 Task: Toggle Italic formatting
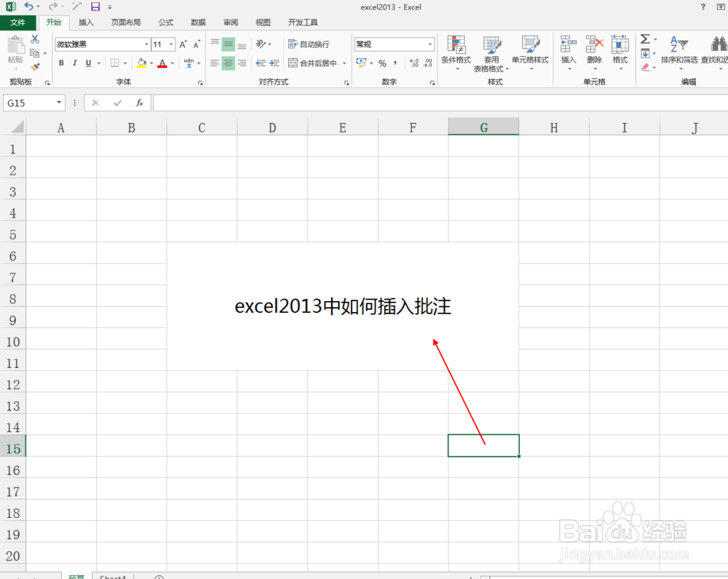pos(75,63)
